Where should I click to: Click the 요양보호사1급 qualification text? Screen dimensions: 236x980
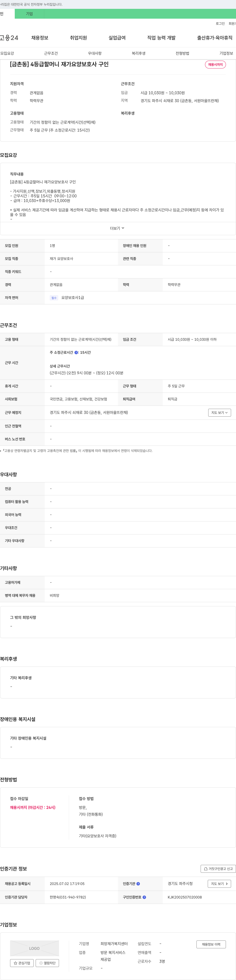click(x=73, y=298)
